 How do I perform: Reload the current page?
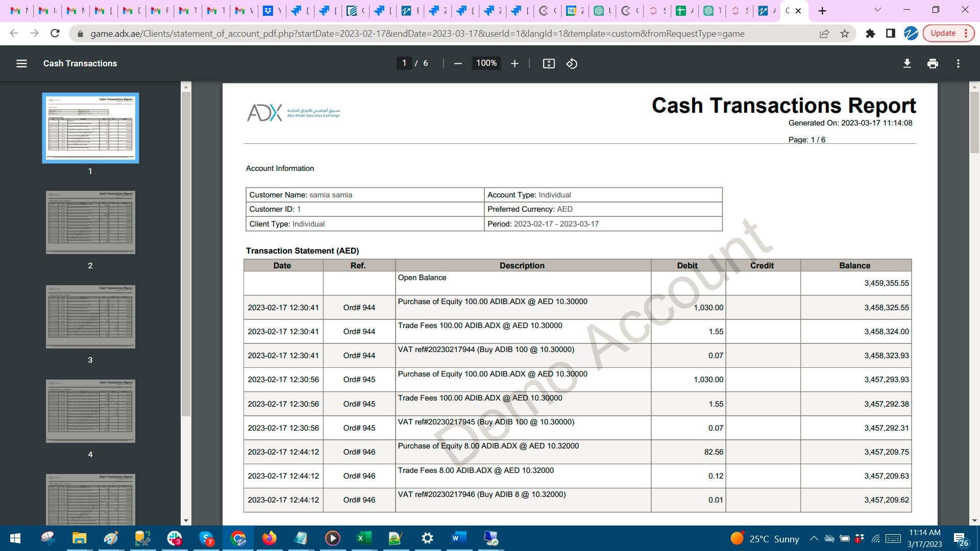coord(55,34)
